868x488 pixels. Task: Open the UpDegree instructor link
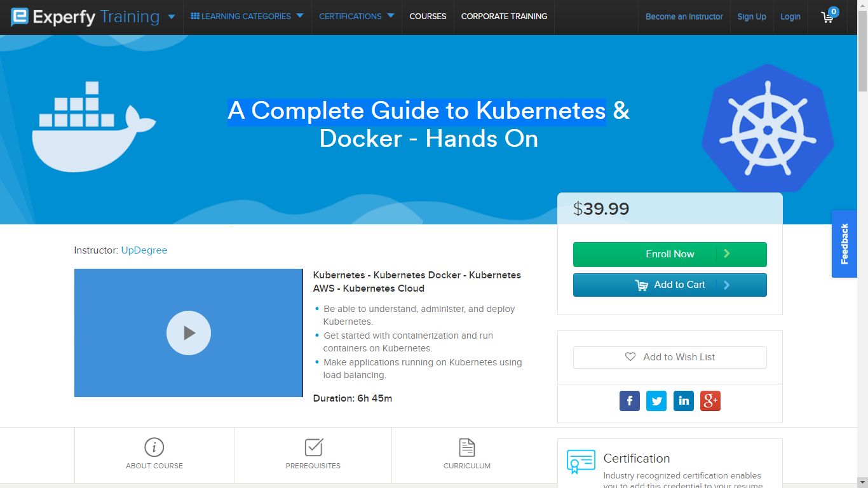coord(144,250)
